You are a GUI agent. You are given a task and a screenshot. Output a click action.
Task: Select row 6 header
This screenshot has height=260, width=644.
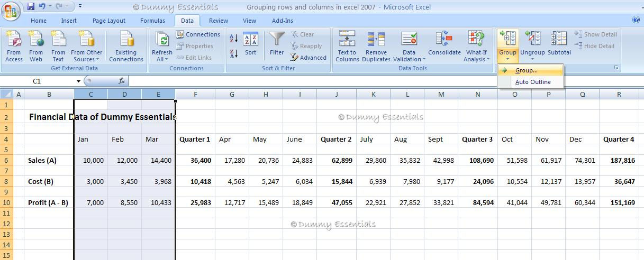[x=6, y=160]
